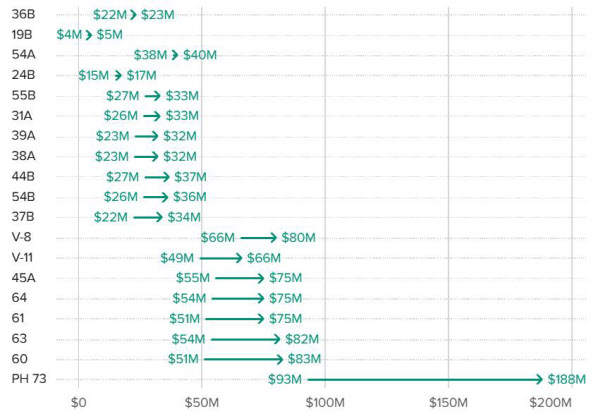Click the $93M starting value
Image resolution: width=600 pixels, height=411 pixels.
[x=286, y=379]
